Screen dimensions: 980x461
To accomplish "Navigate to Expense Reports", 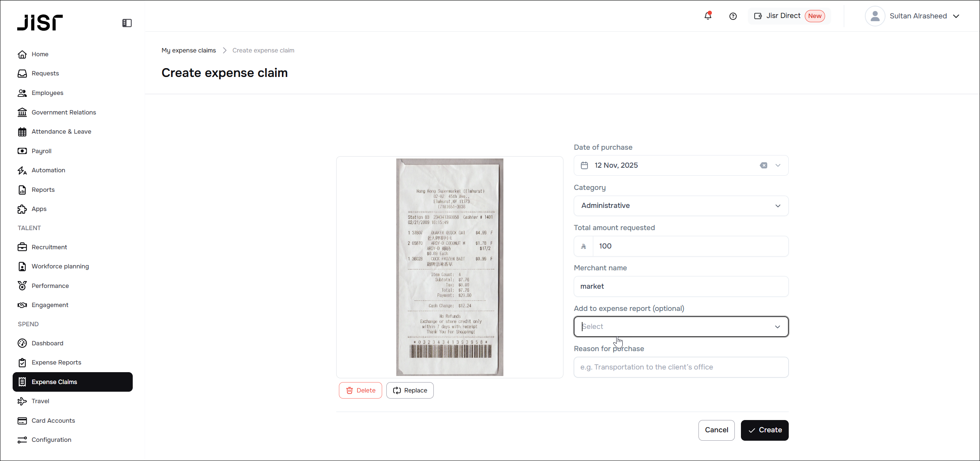I will [x=56, y=362].
